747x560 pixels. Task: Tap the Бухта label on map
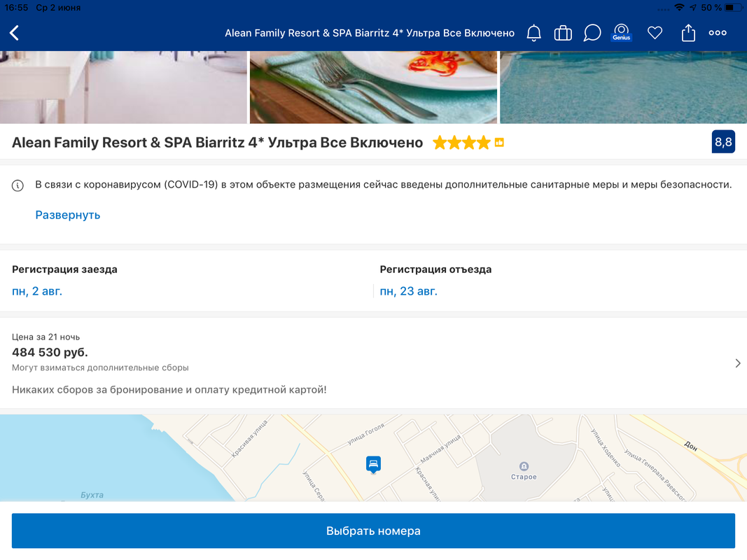[92, 495]
